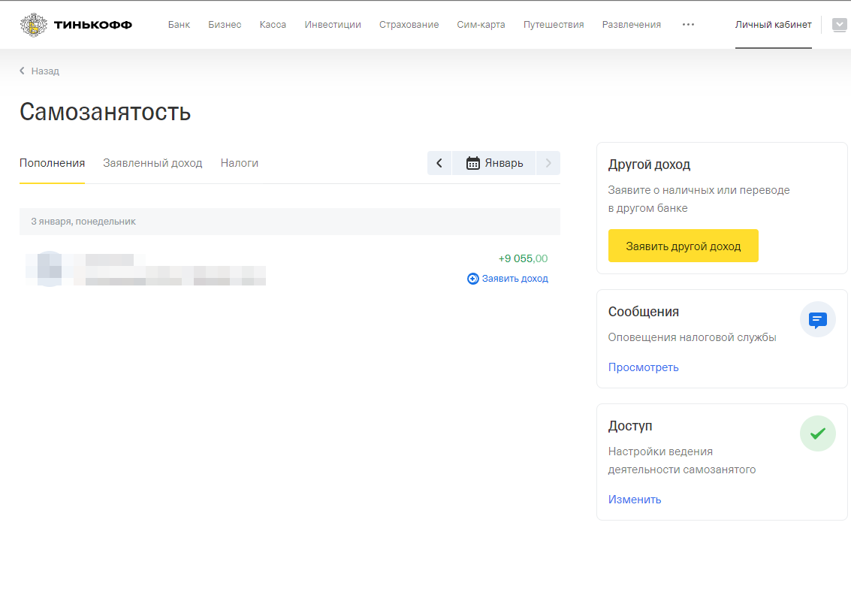Click plus icon next to Заявить доход

(472, 279)
